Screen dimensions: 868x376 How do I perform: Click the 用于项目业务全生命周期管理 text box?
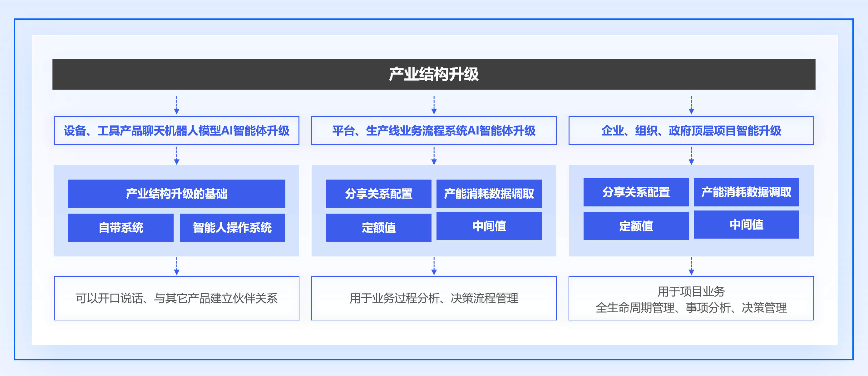click(691, 299)
